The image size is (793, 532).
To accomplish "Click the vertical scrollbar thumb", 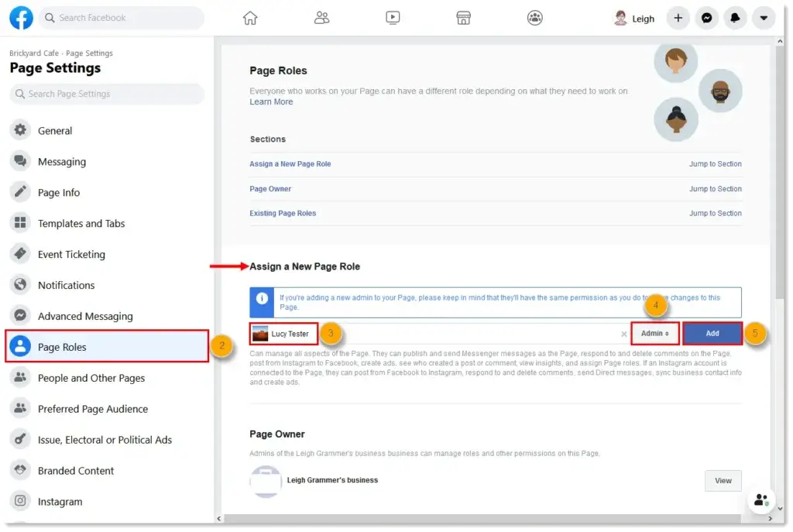I will pyautogui.click(x=780, y=171).
